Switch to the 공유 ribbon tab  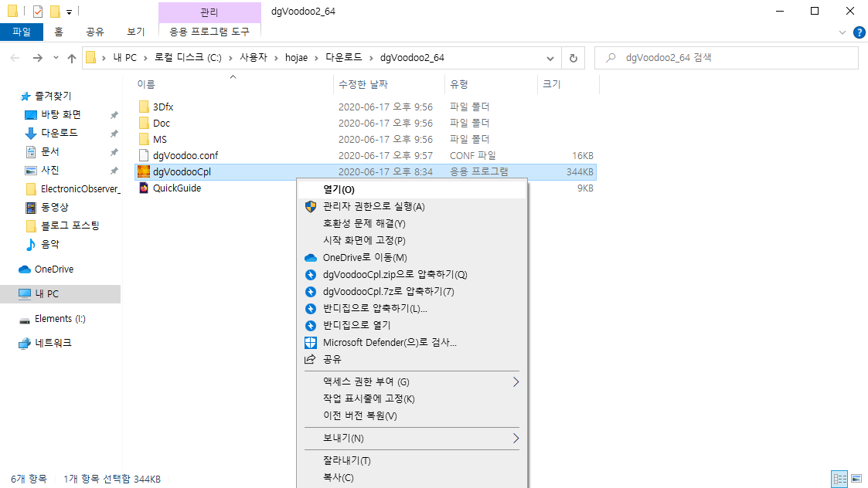(94, 32)
